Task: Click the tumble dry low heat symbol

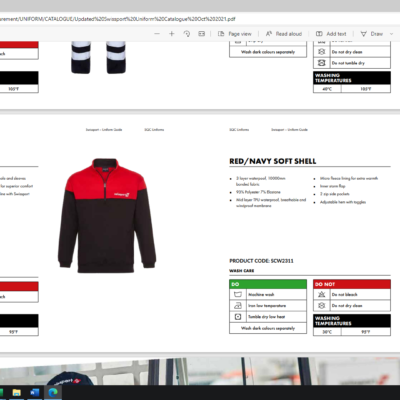Action: [238, 317]
